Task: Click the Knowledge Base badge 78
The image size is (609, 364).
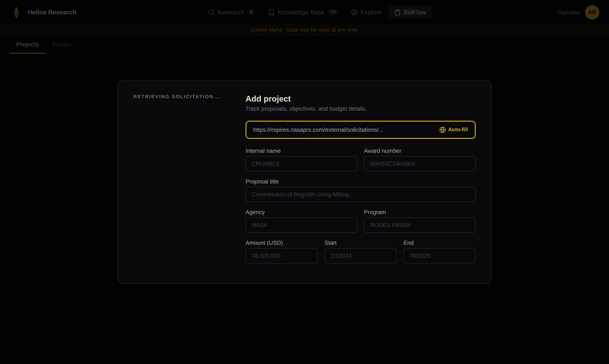Action: pos(333,12)
